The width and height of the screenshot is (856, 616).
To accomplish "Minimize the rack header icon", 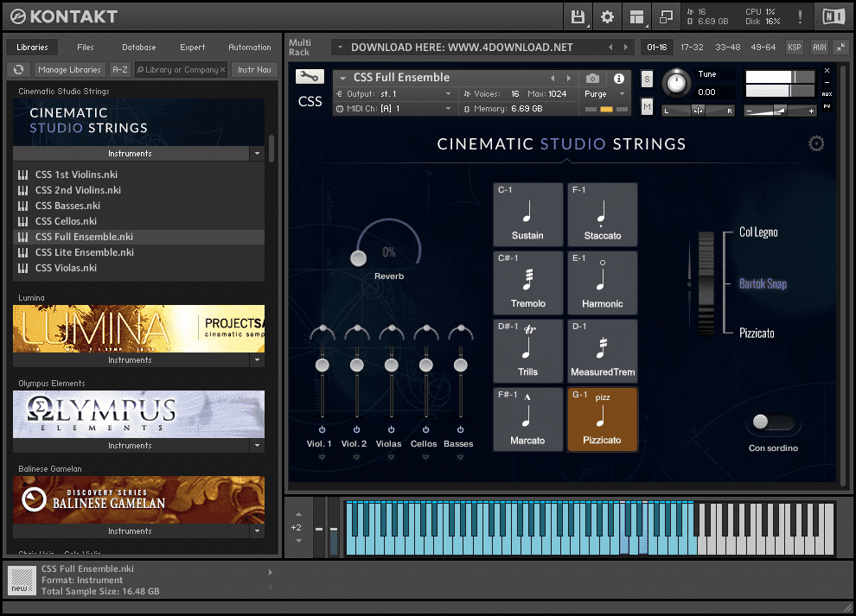I will point(840,47).
